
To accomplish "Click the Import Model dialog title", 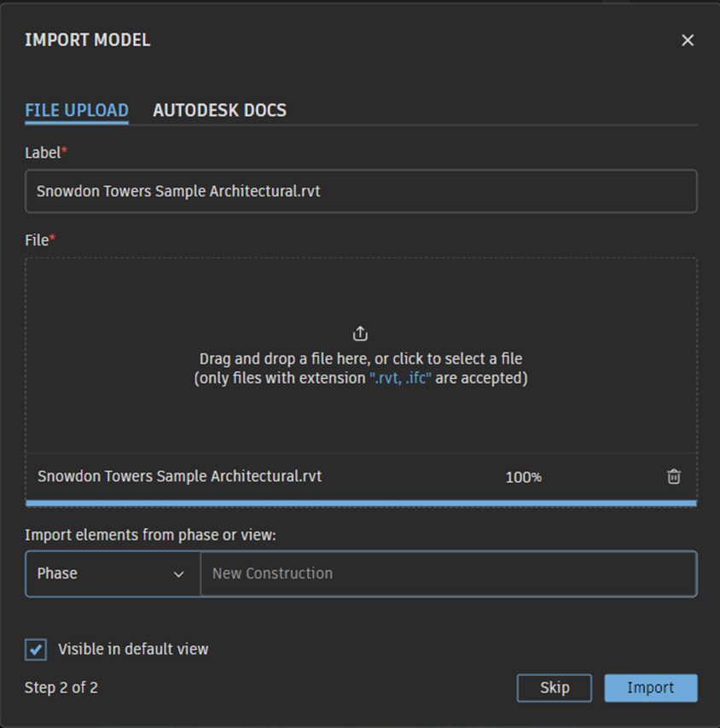I will (87, 40).
